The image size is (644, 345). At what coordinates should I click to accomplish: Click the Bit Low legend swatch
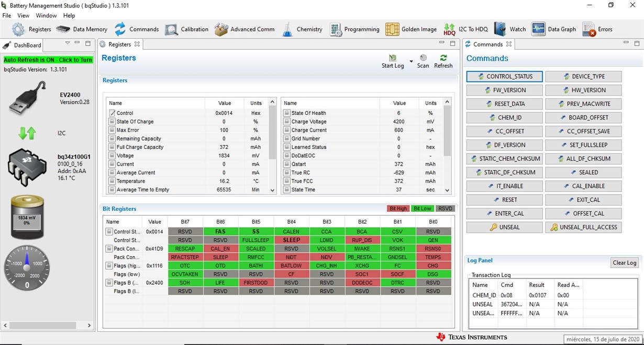(423, 209)
